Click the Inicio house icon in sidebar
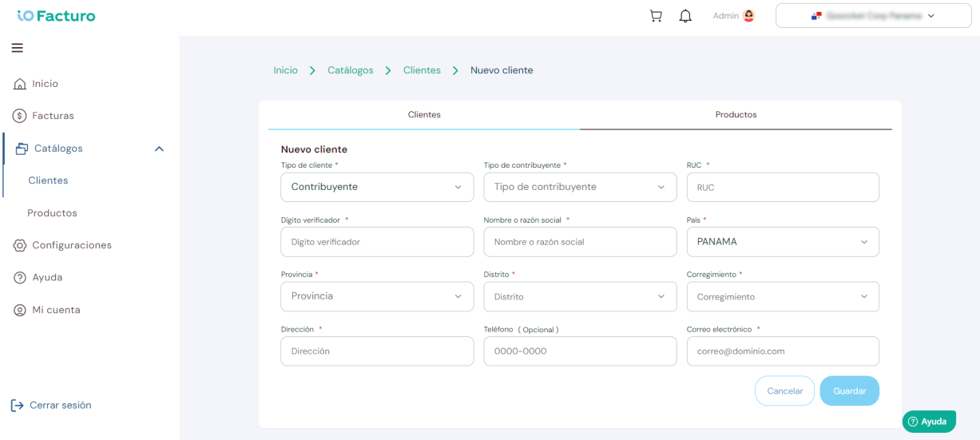 point(21,84)
